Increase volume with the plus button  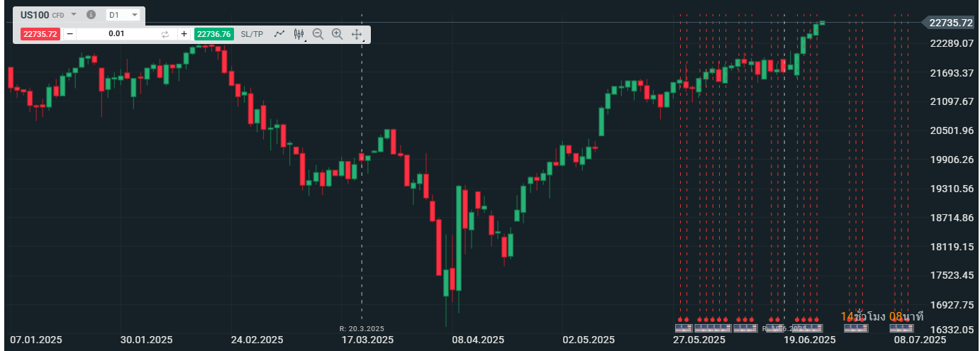pos(184,34)
